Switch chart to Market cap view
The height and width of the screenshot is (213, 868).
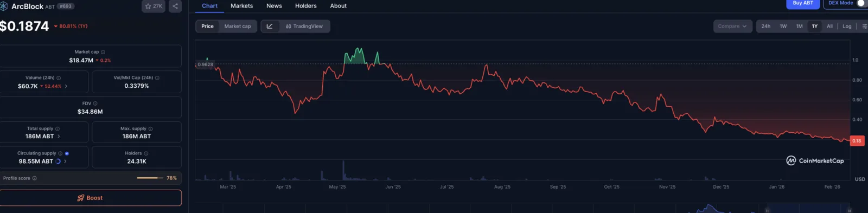[238, 26]
